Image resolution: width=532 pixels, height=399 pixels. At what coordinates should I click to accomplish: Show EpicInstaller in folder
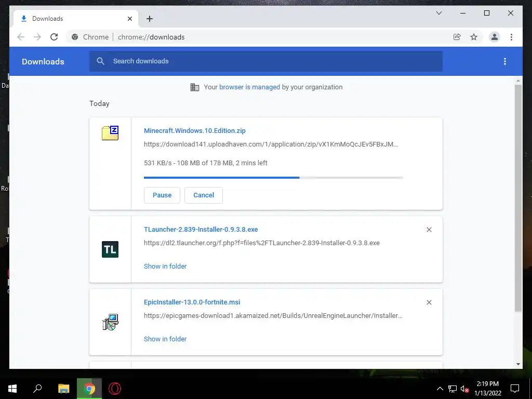pyautogui.click(x=165, y=339)
